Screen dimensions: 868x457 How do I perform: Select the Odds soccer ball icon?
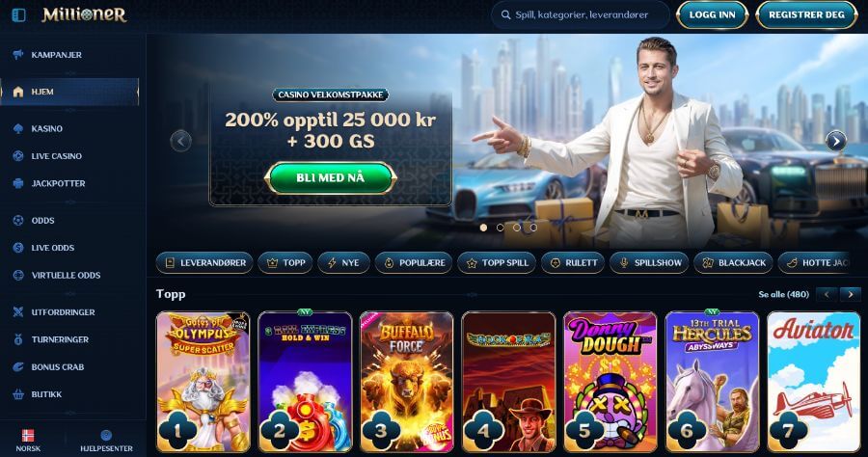click(18, 220)
